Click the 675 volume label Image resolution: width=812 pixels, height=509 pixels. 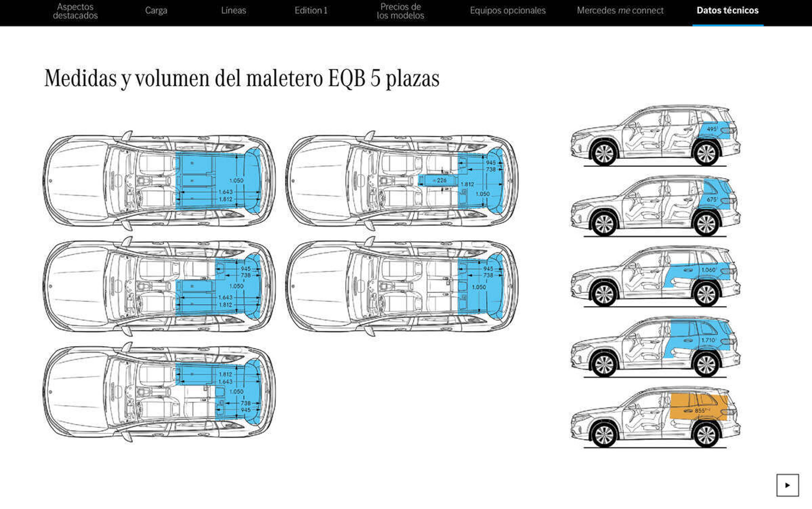712,199
